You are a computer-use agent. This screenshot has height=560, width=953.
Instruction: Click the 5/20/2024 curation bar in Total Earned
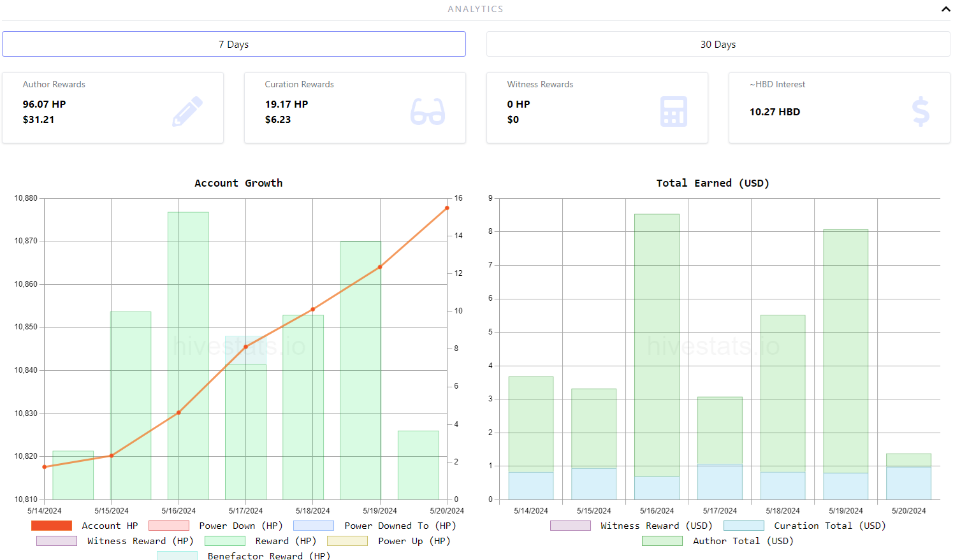point(908,483)
